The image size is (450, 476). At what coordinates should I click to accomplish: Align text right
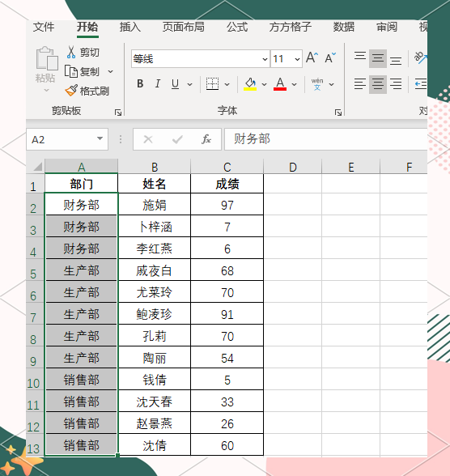pyautogui.click(x=396, y=84)
